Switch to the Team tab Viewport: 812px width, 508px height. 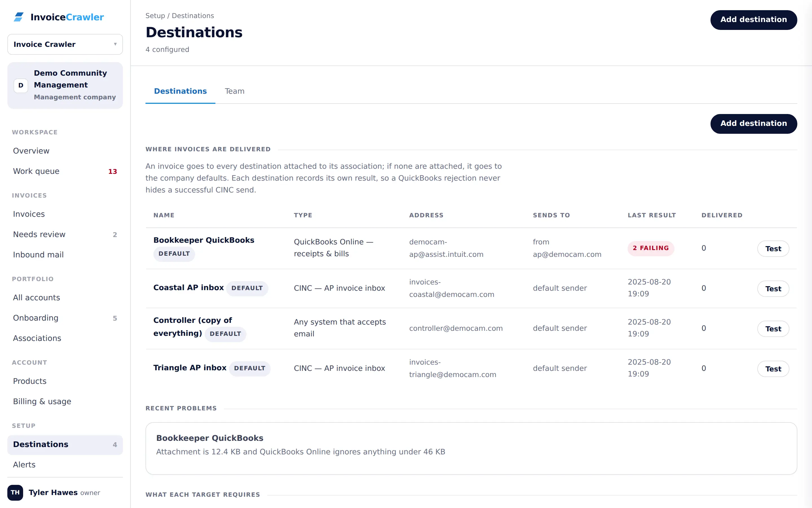(x=235, y=91)
